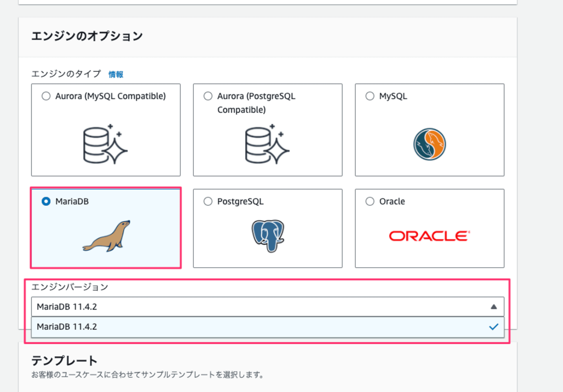Click the エンジンのオプション heading
The height and width of the screenshot is (392, 563).
[x=87, y=36]
